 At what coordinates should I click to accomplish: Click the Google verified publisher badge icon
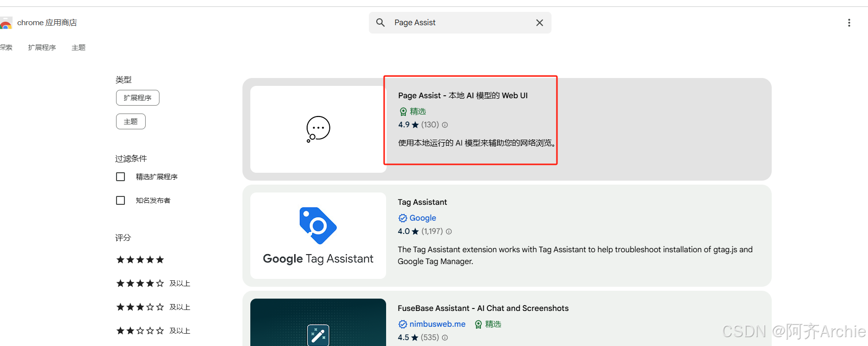[x=403, y=218]
